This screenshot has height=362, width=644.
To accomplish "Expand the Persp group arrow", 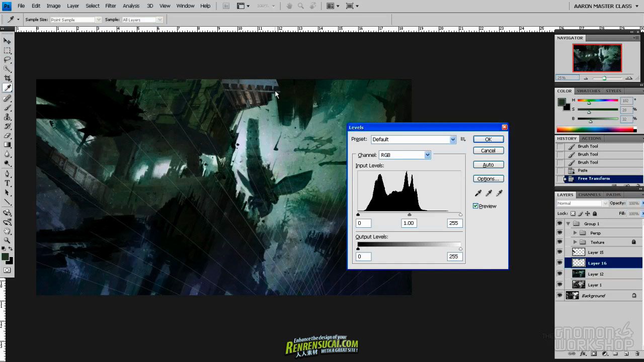I will (x=575, y=233).
